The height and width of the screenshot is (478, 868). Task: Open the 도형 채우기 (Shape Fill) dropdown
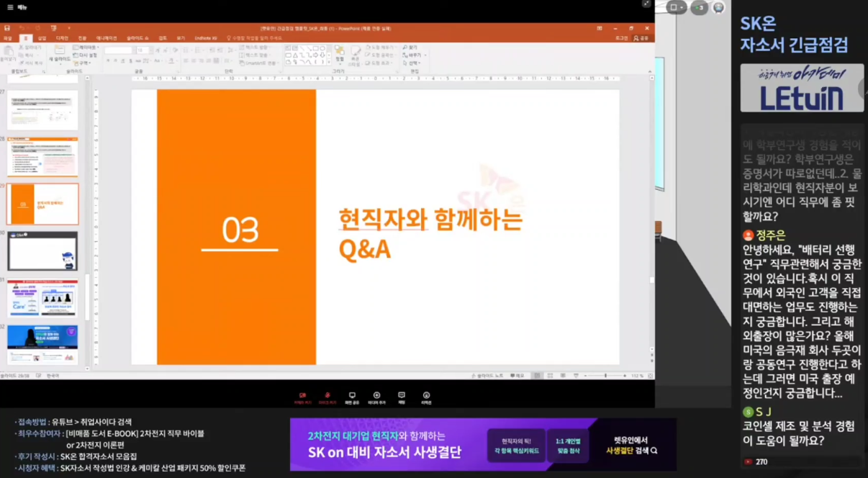[381, 48]
